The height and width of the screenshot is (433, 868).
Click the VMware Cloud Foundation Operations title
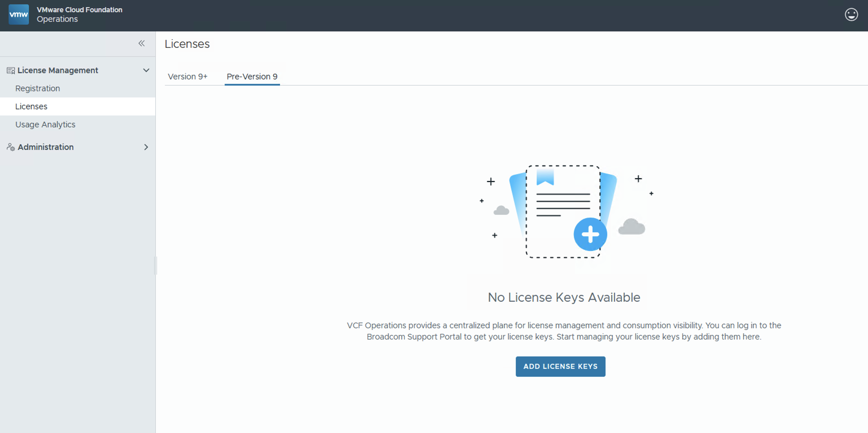79,14
